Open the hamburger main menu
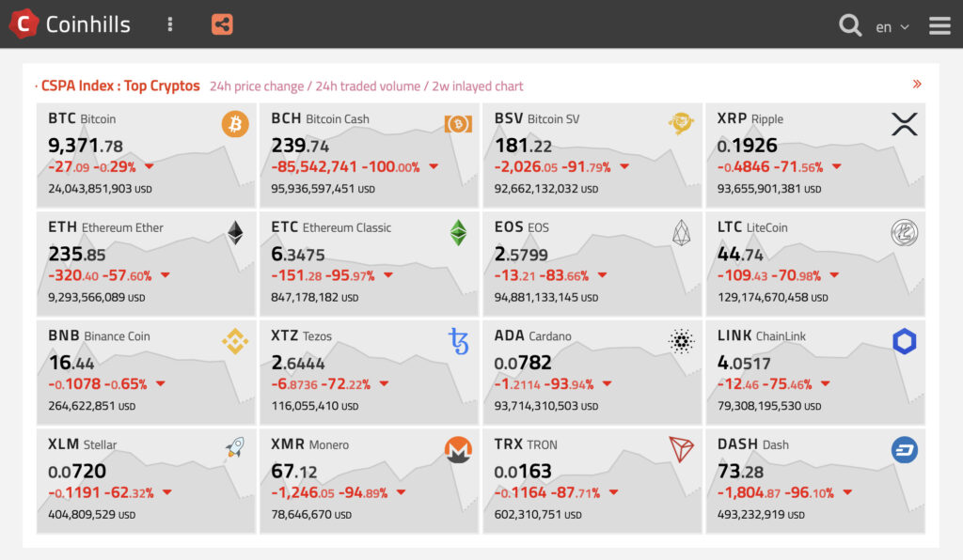The height and width of the screenshot is (560, 963). (x=939, y=25)
